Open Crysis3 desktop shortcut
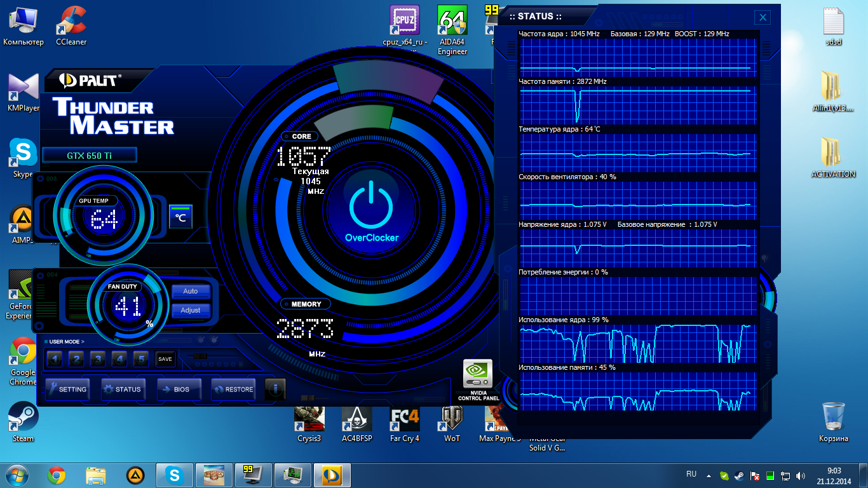Viewport: 868px width, 488px height. 309,424
